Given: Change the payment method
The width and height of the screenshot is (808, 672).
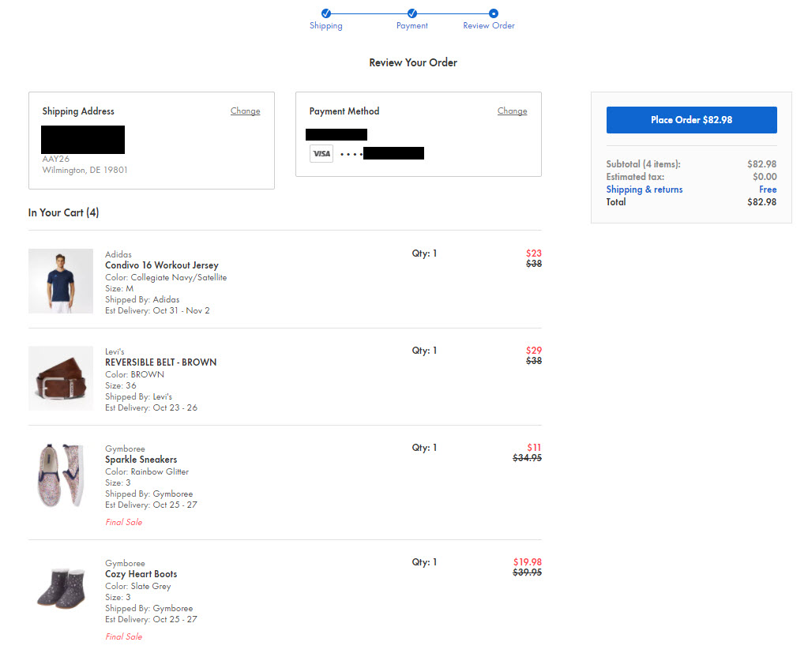Looking at the screenshot, I should [x=512, y=111].
